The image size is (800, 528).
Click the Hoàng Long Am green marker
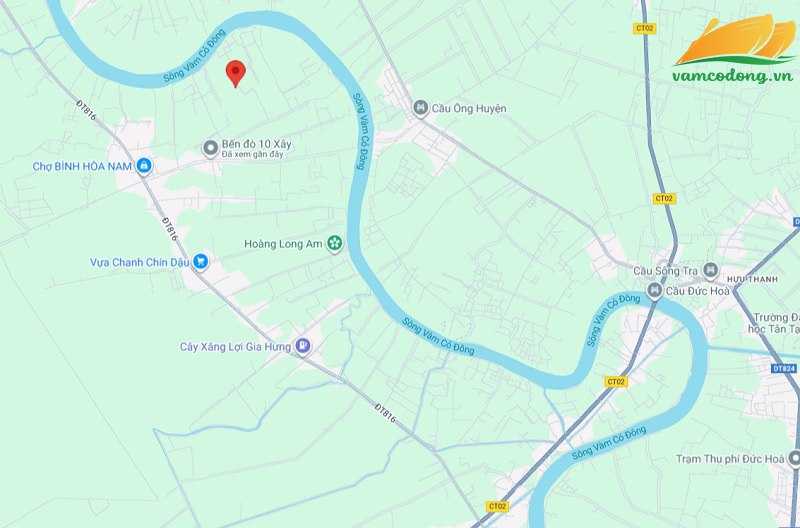[x=335, y=244]
